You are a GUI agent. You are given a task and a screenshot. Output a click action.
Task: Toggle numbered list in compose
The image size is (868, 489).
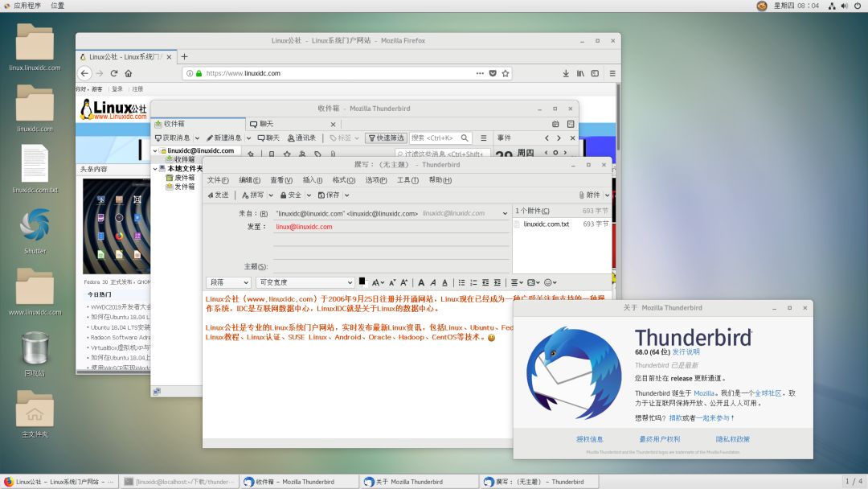coord(473,282)
